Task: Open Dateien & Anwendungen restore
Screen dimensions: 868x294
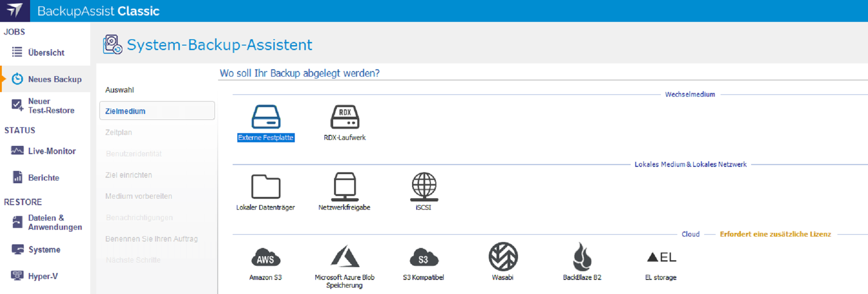Action: click(54, 222)
